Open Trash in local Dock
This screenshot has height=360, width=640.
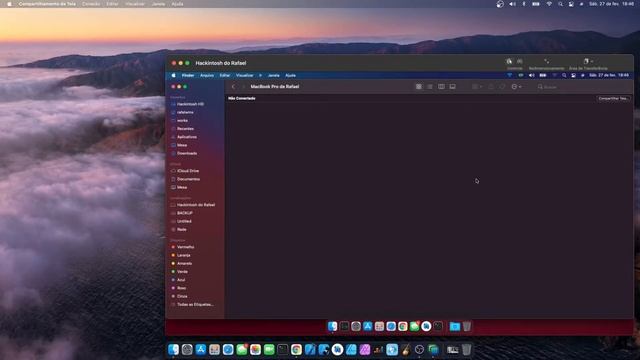467,349
